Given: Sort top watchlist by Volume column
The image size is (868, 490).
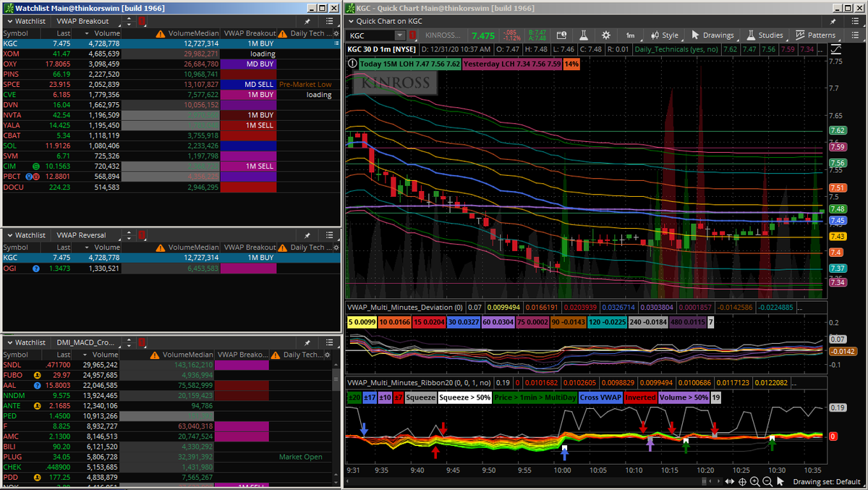Looking at the screenshot, I should [x=97, y=33].
